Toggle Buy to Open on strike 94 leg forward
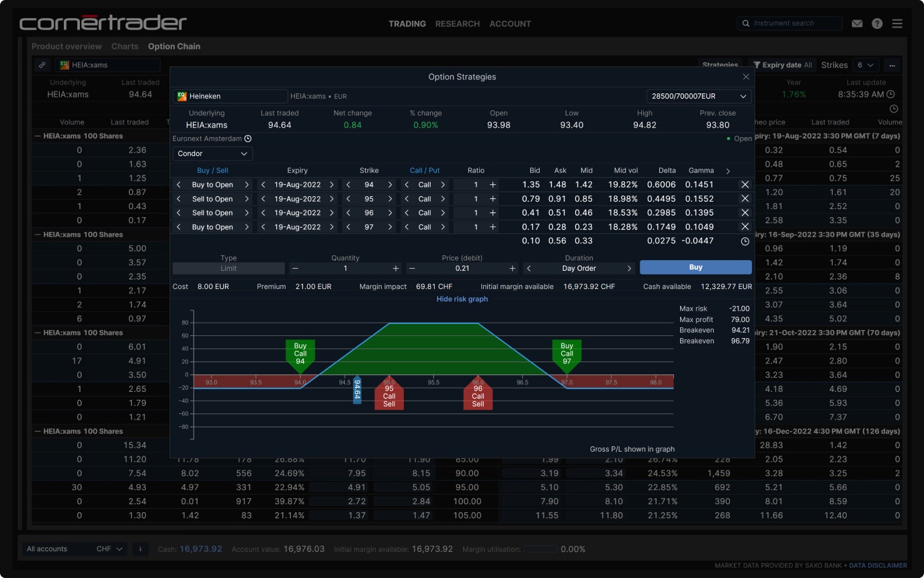Viewport: 924px width, 578px height. 247,184
